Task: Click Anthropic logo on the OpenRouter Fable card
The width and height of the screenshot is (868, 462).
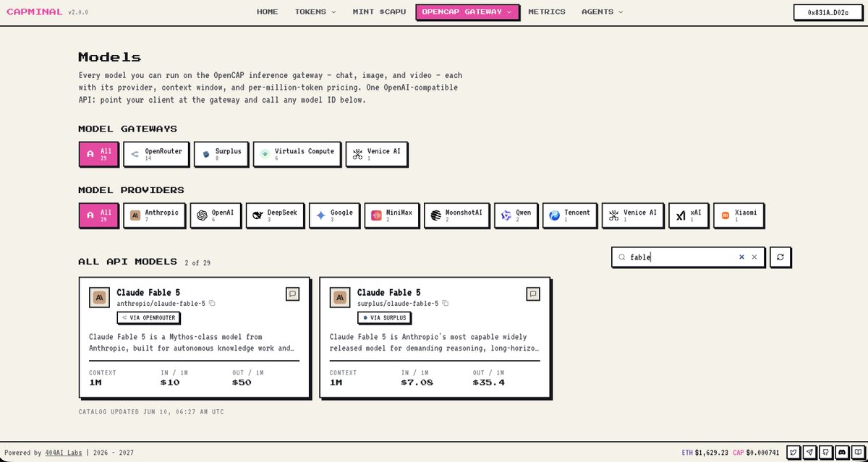Action: point(99,297)
